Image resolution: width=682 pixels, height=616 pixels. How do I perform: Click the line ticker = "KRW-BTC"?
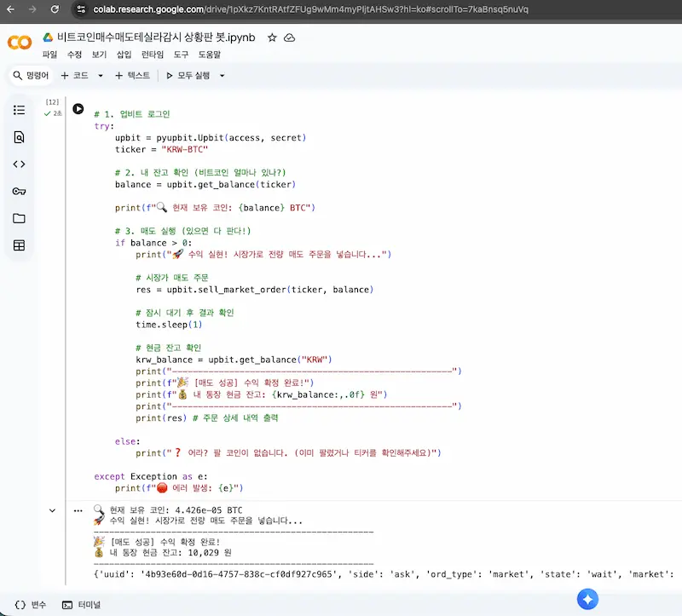(161, 149)
